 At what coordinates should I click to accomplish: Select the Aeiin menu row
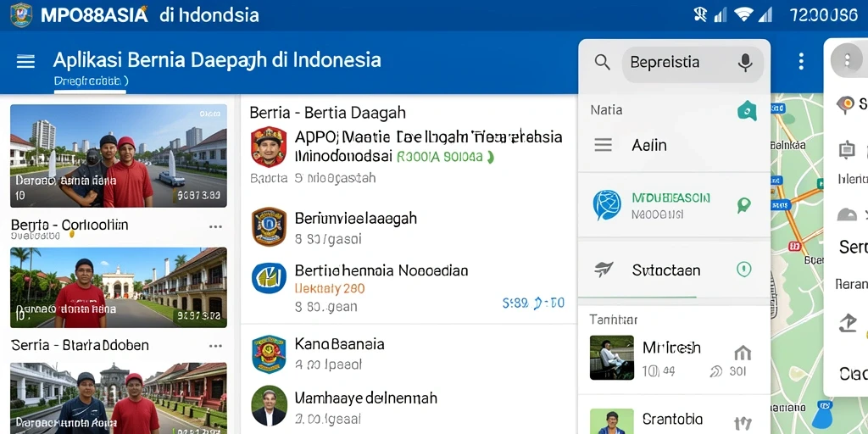pos(674,146)
